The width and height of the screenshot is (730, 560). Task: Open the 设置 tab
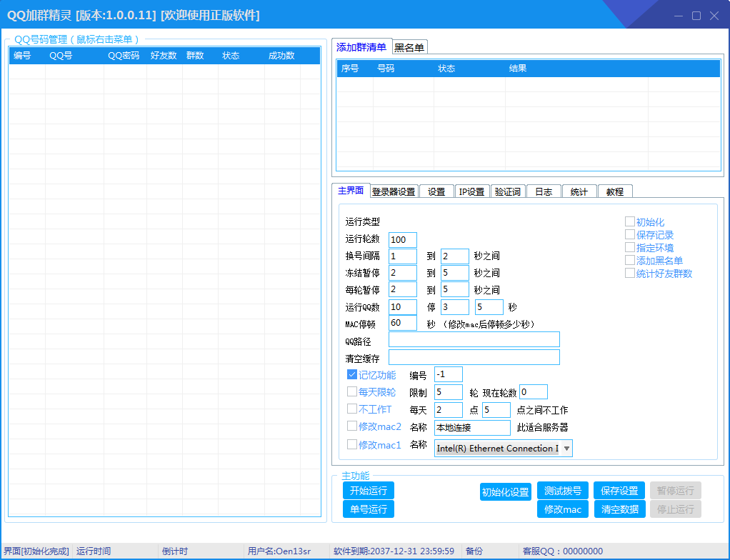coord(436,191)
